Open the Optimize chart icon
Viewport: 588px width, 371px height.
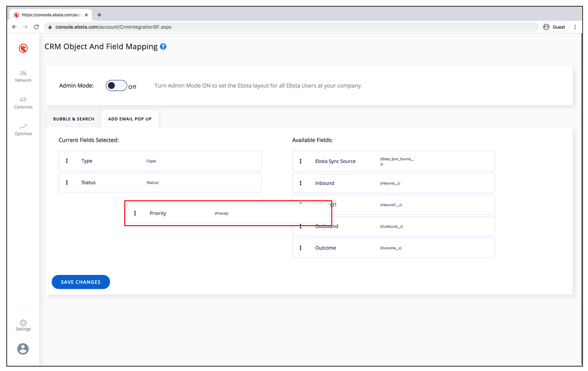click(23, 127)
